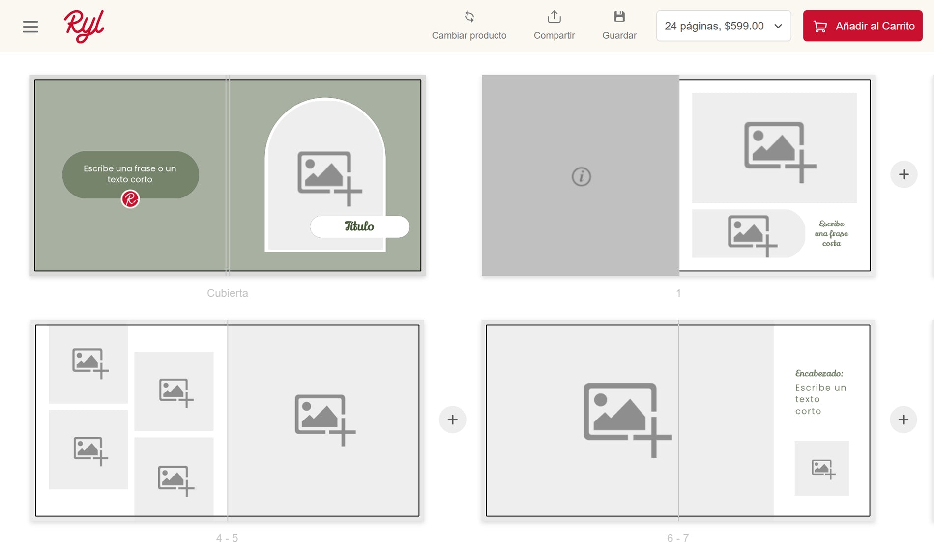Add photo to top-left placeholder in spread 4-5
This screenshot has width=934, height=560.
88,364
